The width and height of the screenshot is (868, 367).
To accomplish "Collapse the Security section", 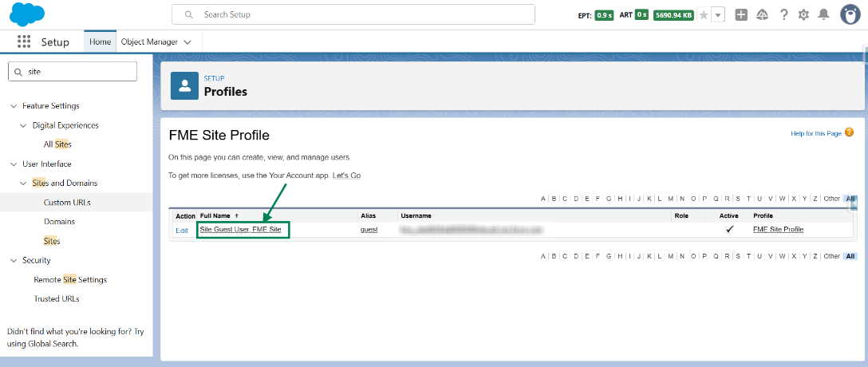I will (x=14, y=260).
